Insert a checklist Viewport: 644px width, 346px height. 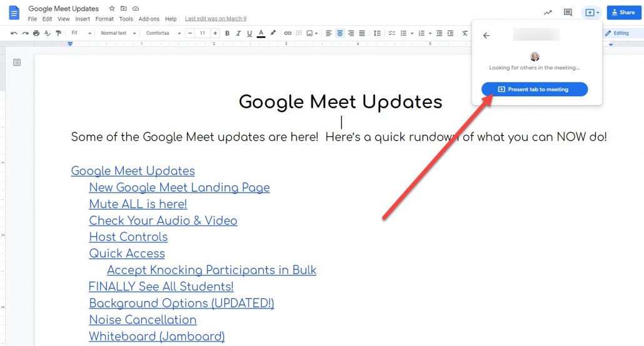(392, 33)
